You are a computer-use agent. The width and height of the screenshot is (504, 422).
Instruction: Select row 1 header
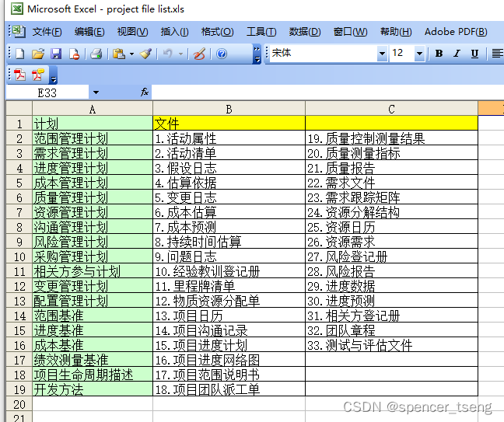tap(19, 124)
